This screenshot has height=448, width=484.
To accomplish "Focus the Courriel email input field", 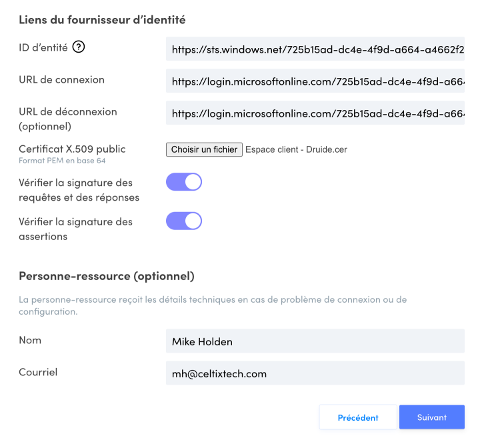I will pos(315,374).
